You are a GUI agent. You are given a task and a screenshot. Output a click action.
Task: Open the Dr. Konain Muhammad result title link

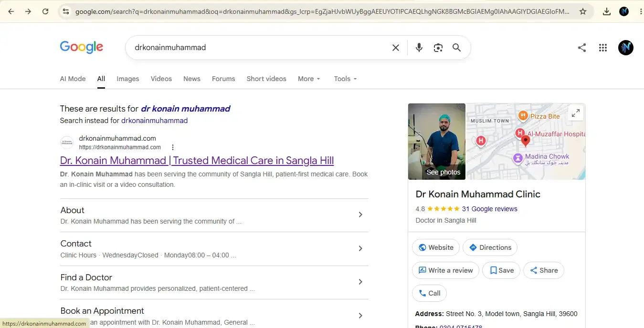tap(197, 161)
